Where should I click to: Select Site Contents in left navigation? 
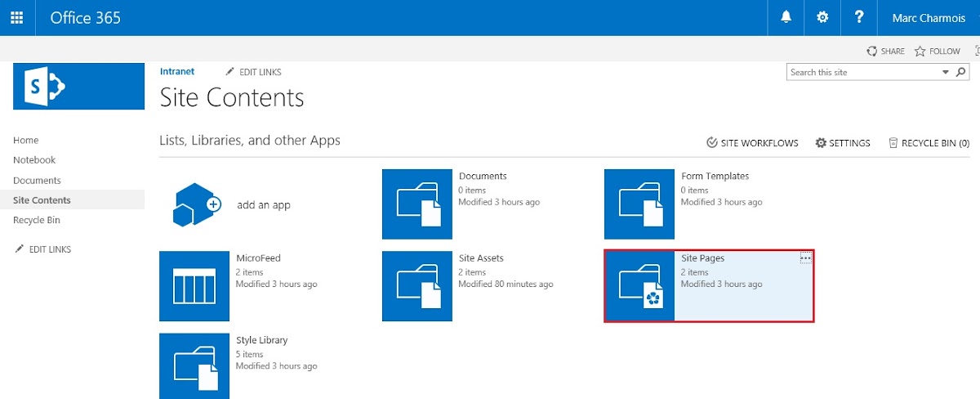42,200
